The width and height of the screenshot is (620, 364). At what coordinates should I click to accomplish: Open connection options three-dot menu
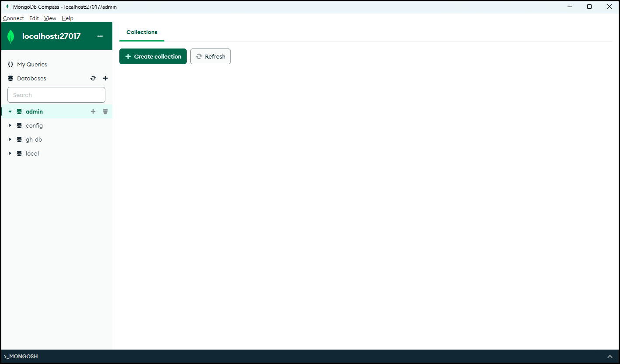click(100, 36)
